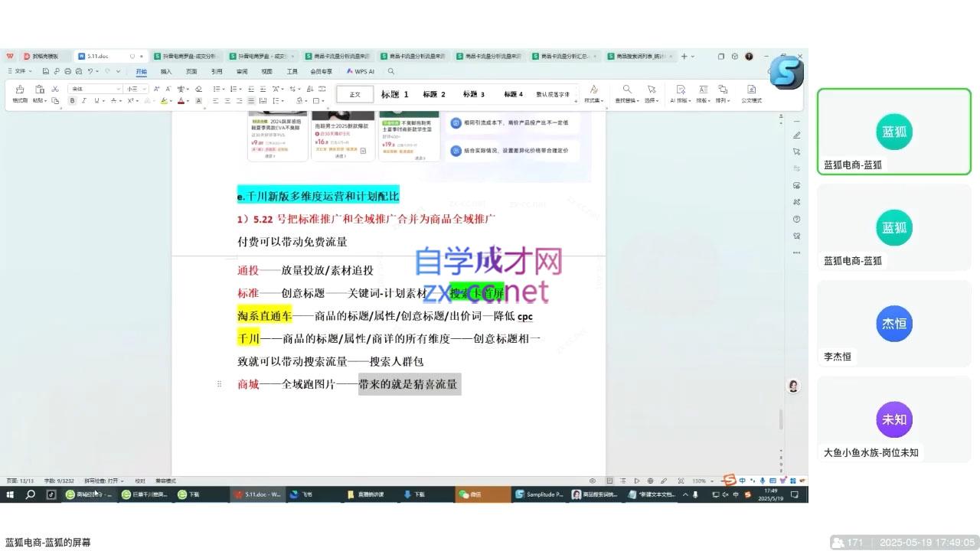980x551 pixels.
Task: Switch to the 引用 ribbon tab
Action: tap(217, 71)
